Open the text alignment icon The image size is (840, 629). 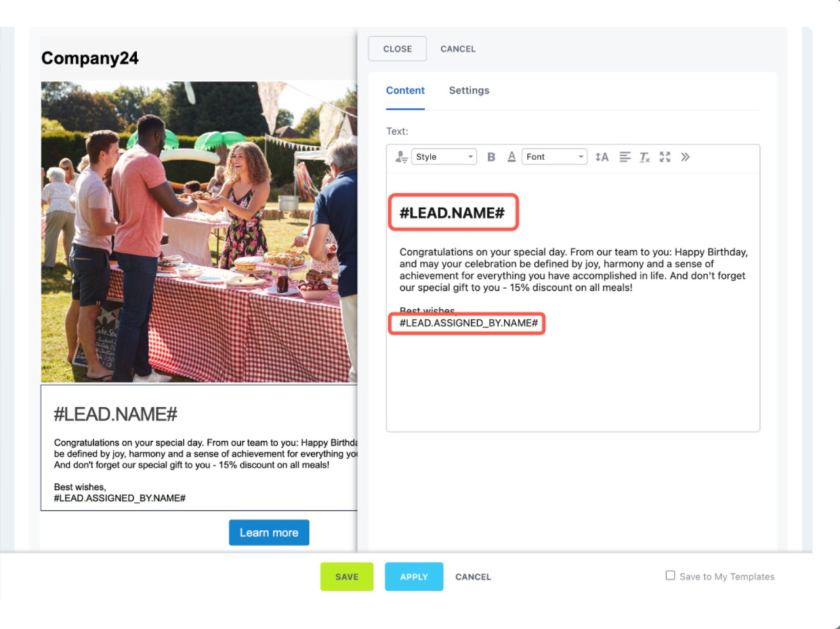coord(625,157)
